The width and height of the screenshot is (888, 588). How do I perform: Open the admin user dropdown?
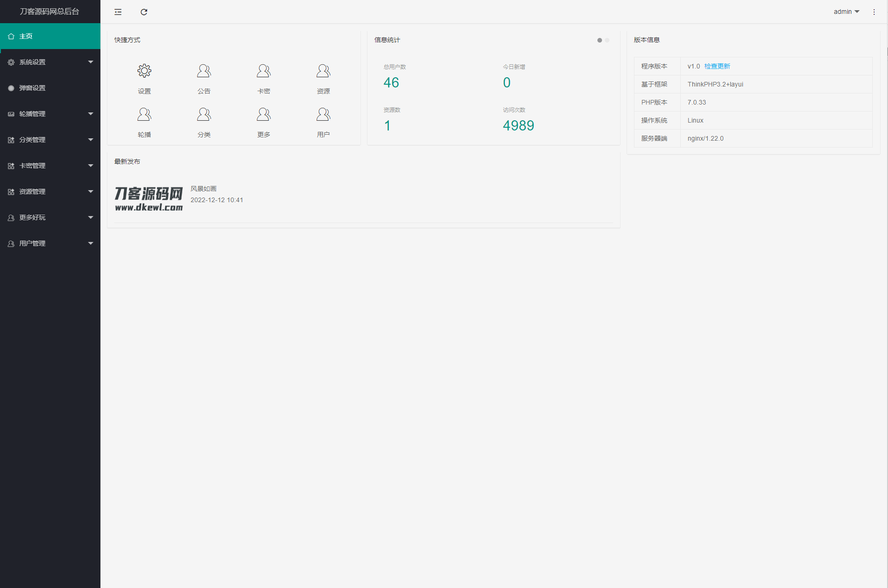point(846,12)
